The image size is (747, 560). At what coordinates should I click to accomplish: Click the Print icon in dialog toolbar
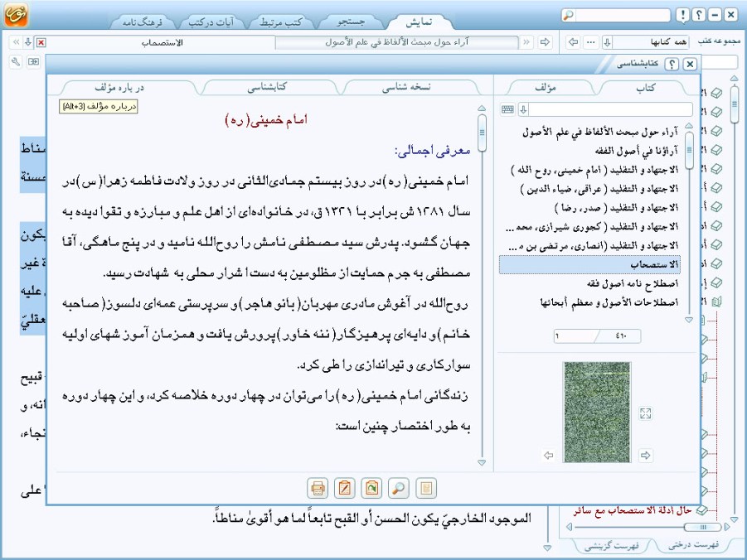click(318, 488)
